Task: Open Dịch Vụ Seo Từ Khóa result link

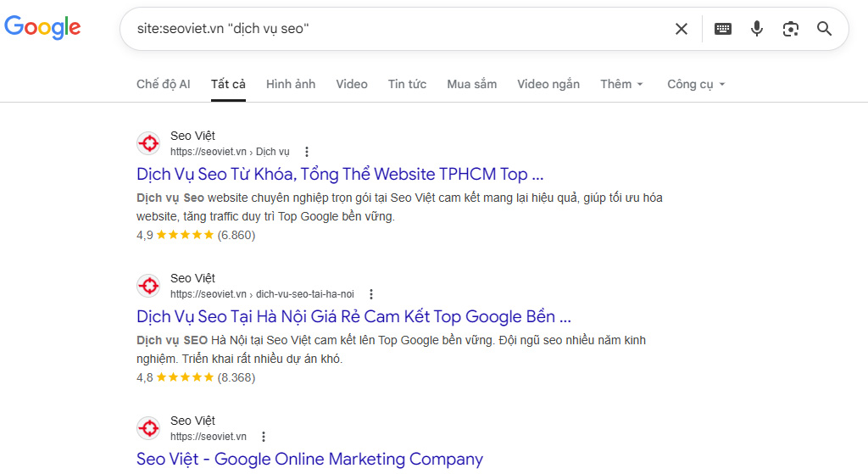Action: point(340,175)
